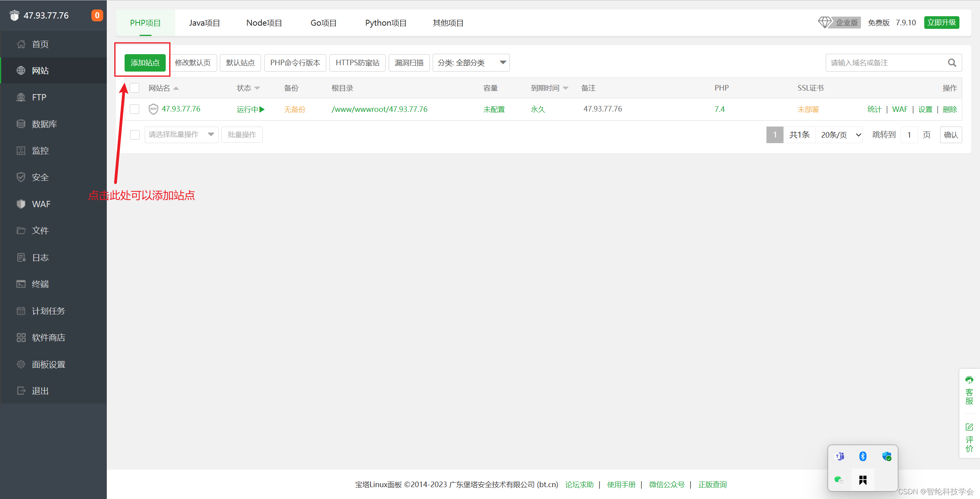Click the 设置 link for the site
Viewport: 980px width, 499px height.
click(925, 110)
